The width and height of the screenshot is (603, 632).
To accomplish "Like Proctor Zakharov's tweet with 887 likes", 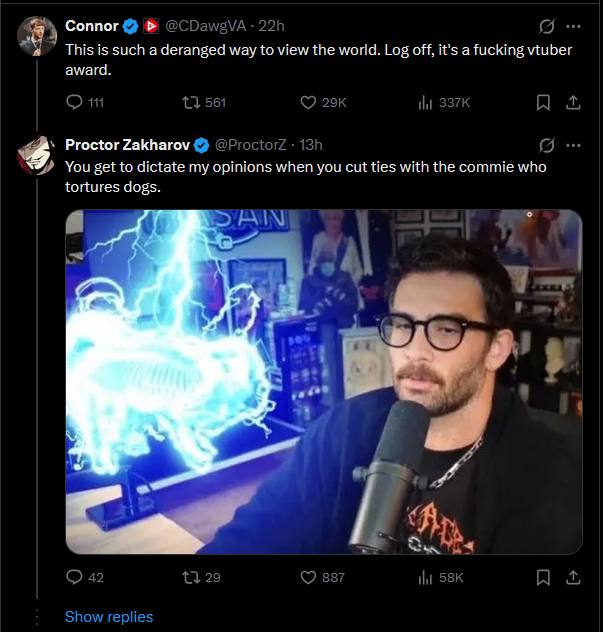I will [x=322, y=577].
